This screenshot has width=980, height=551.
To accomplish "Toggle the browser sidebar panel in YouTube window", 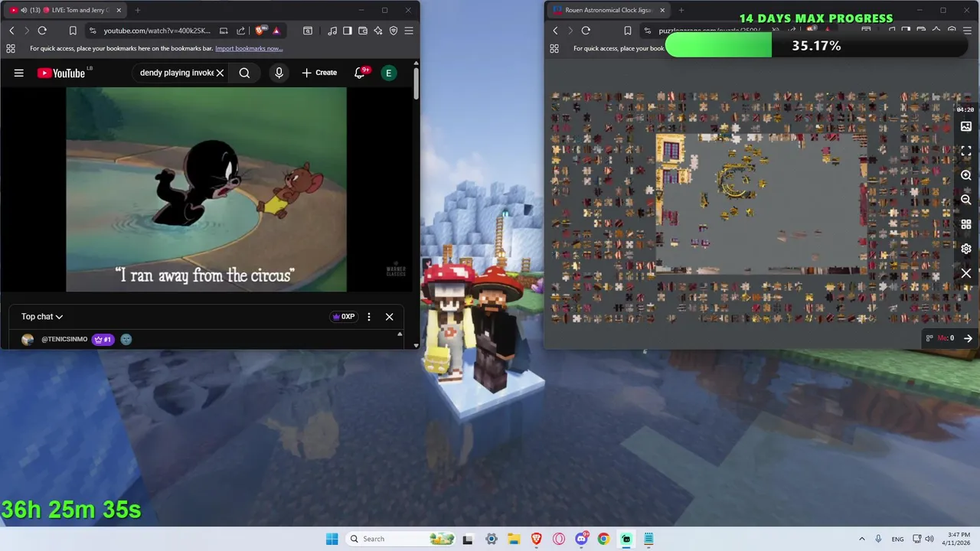I will pyautogui.click(x=348, y=31).
